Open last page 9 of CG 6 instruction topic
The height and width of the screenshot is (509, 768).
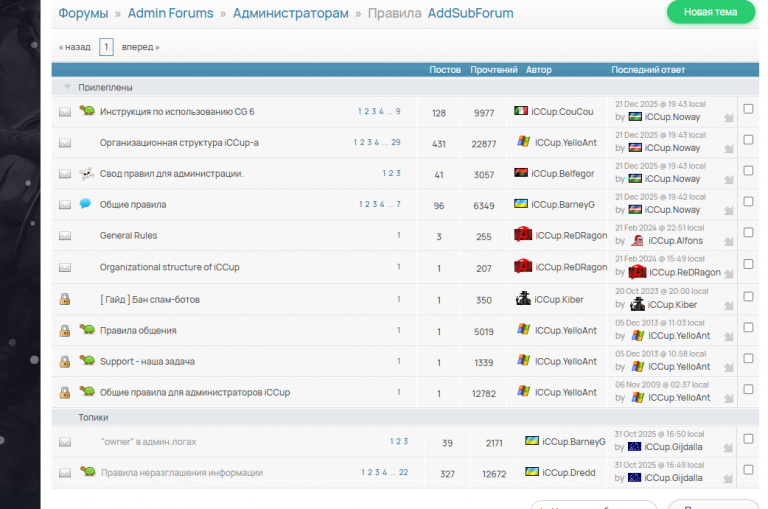point(398,111)
